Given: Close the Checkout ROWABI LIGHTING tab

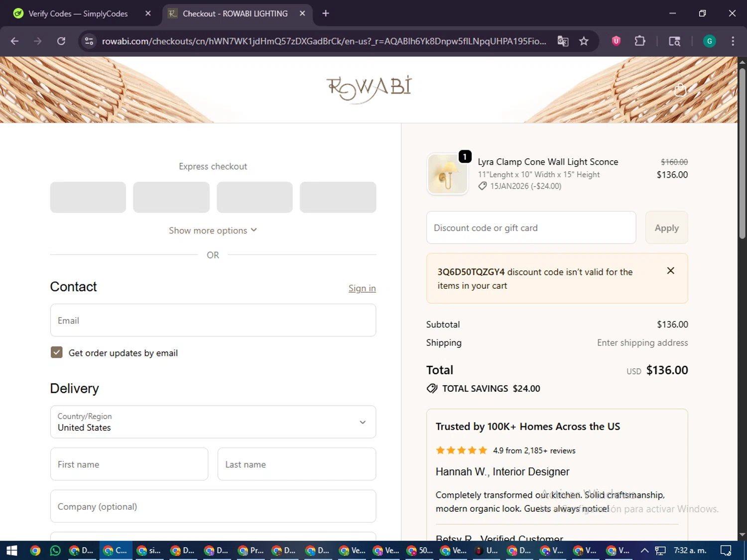Looking at the screenshot, I should pyautogui.click(x=302, y=13).
